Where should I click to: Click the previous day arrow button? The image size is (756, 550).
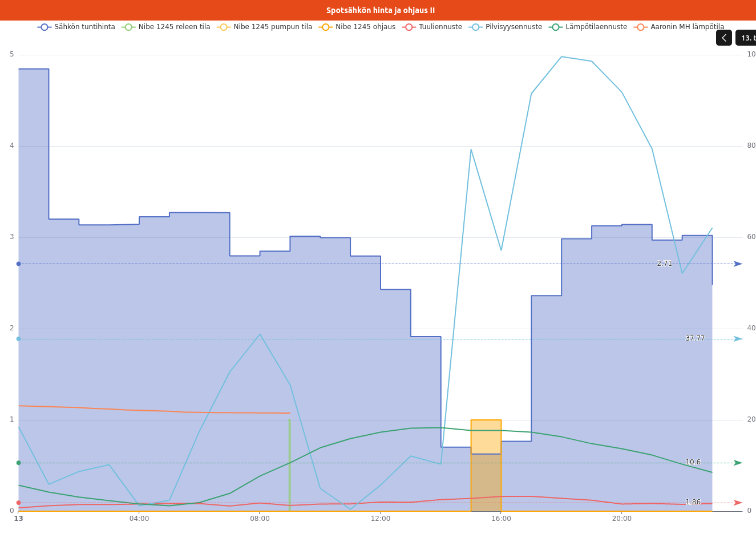pyautogui.click(x=723, y=38)
